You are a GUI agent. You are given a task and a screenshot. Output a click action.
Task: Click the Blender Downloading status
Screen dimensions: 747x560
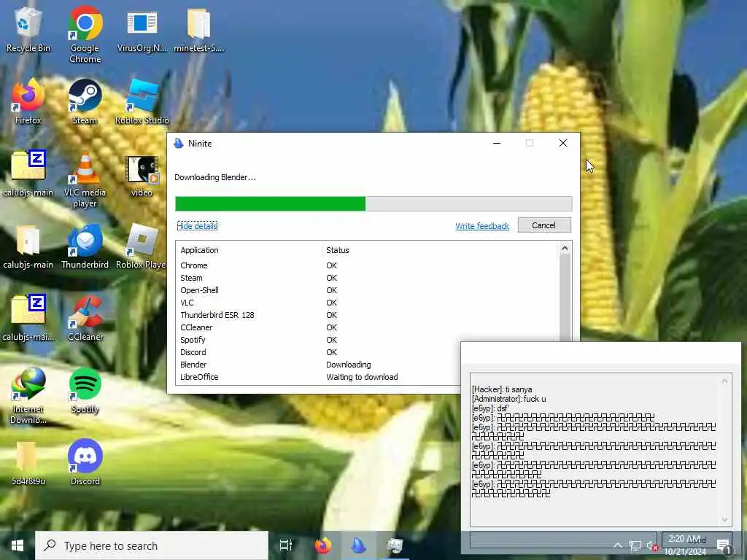tap(348, 365)
